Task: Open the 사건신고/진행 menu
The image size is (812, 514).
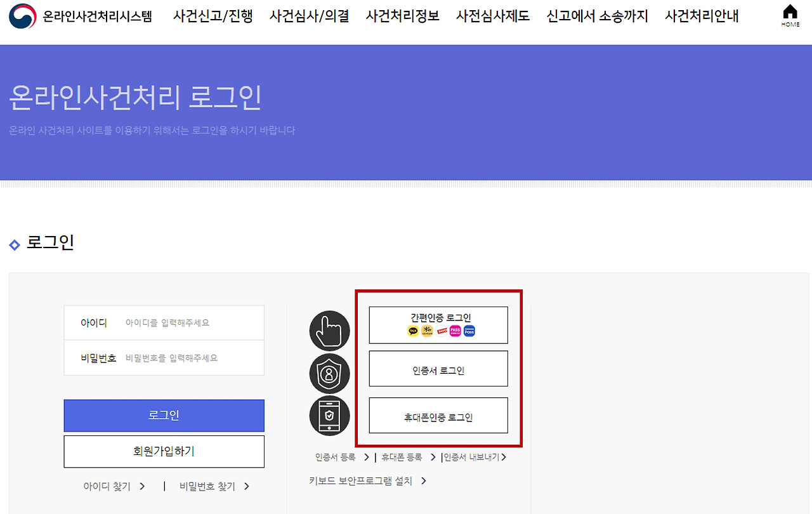Action: (213, 16)
